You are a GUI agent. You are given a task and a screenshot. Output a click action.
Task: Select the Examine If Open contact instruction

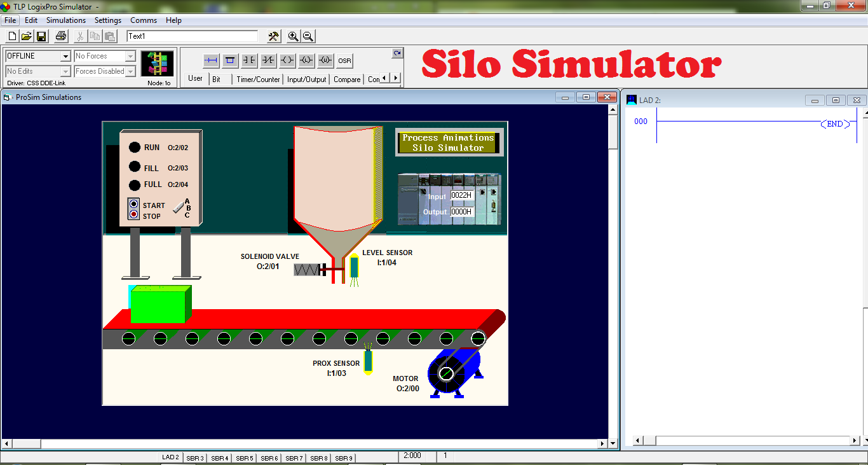coord(268,60)
